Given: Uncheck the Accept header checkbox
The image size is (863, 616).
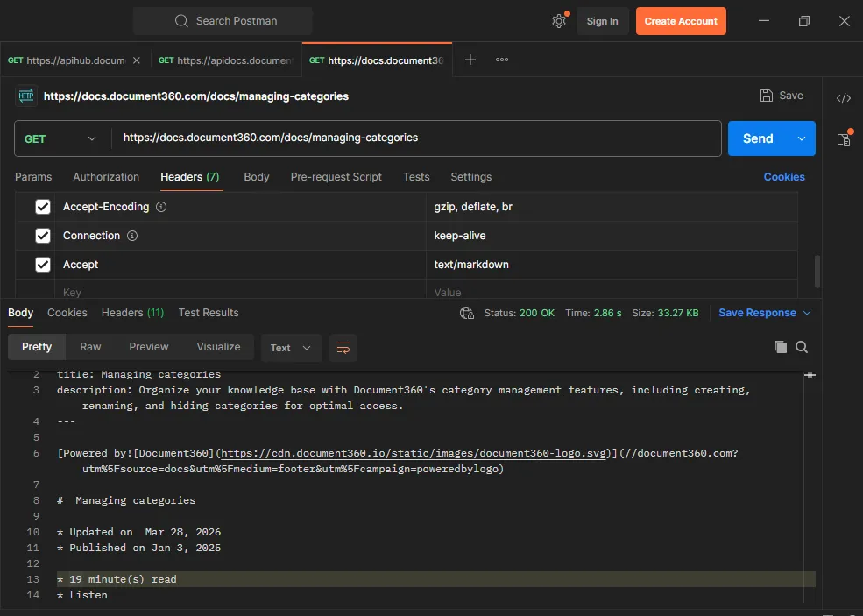Looking at the screenshot, I should point(42,265).
